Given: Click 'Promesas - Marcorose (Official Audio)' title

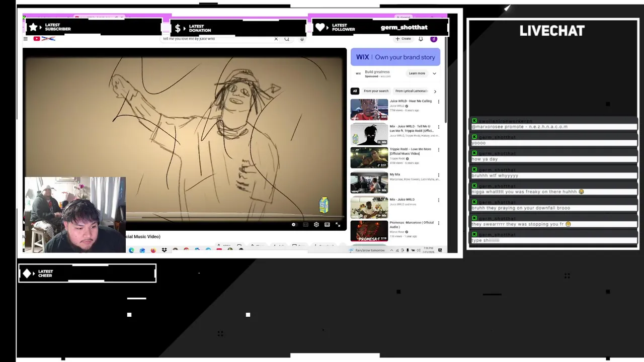Looking at the screenshot, I should [x=412, y=225].
